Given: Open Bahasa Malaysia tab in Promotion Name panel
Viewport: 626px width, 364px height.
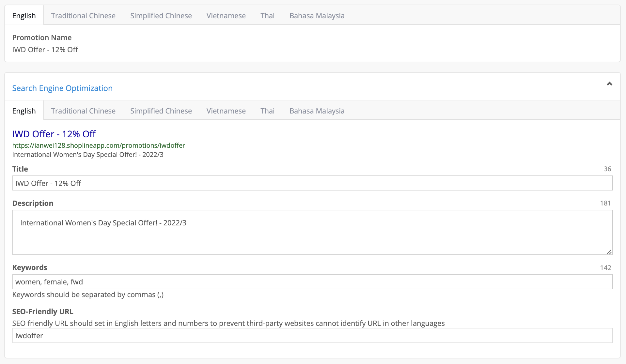Looking at the screenshot, I should point(317,16).
